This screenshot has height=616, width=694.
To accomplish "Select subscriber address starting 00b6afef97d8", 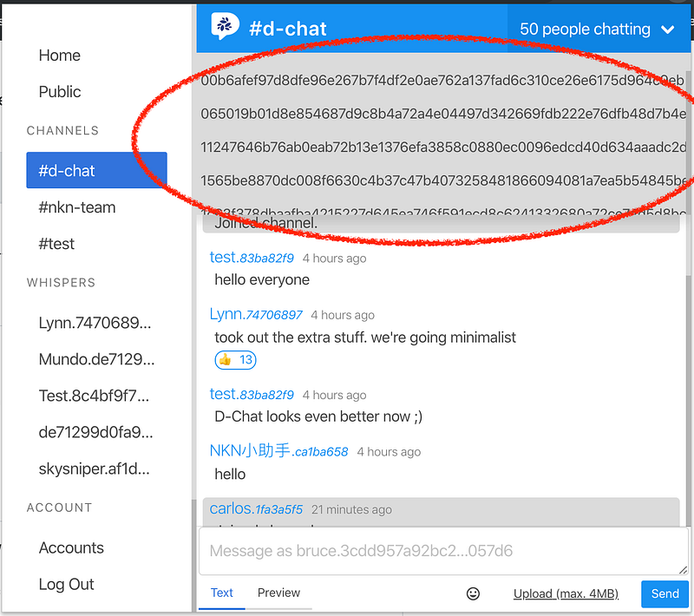I will coord(442,80).
